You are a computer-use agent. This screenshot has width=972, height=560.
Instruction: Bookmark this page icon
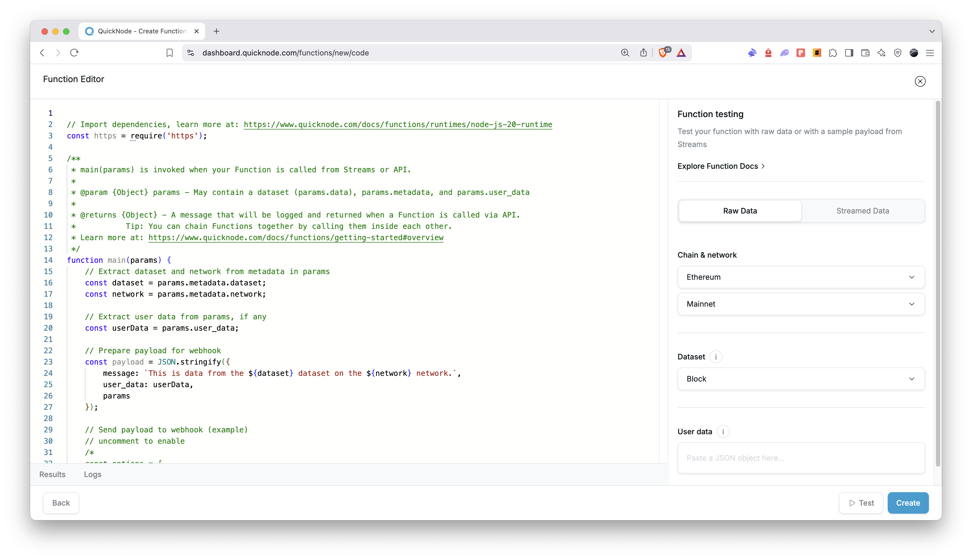[169, 53]
